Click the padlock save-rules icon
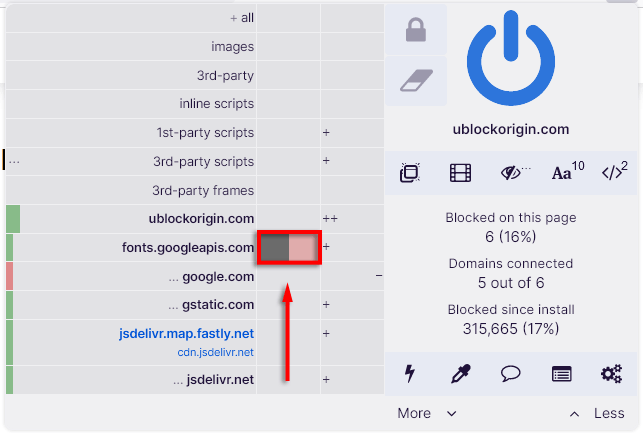 [415, 32]
